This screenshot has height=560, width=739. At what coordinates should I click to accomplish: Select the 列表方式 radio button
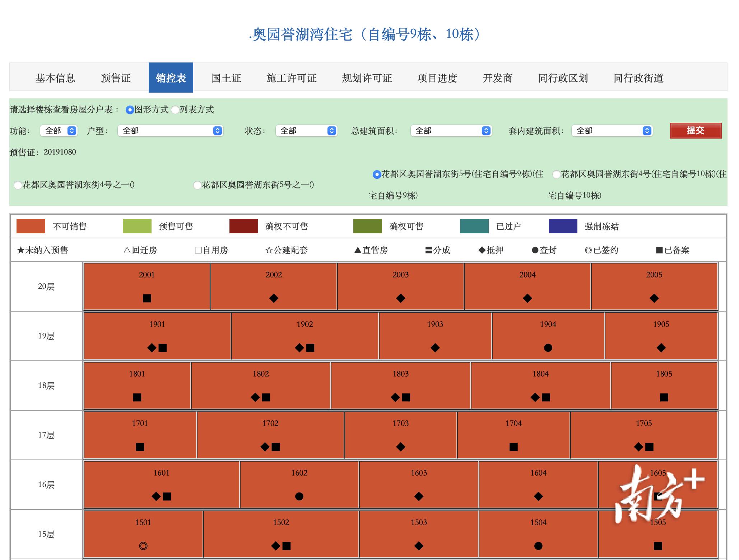click(175, 110)
